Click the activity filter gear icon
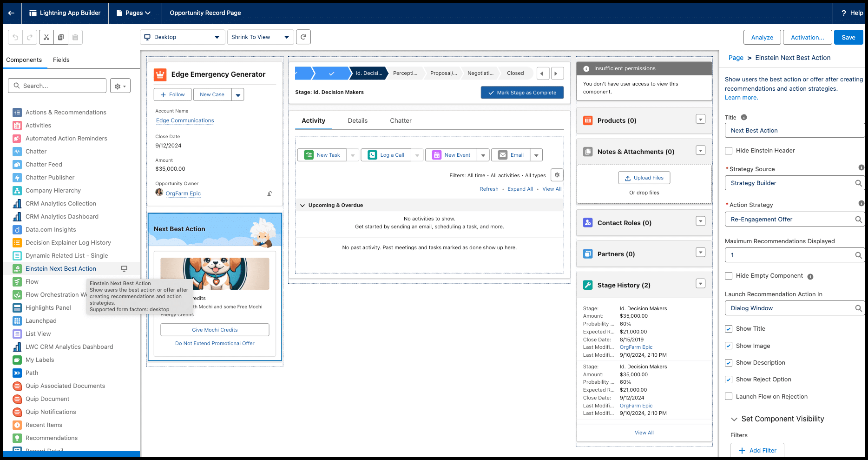This screenshot has height=460, width=868. tap(557, 175)
